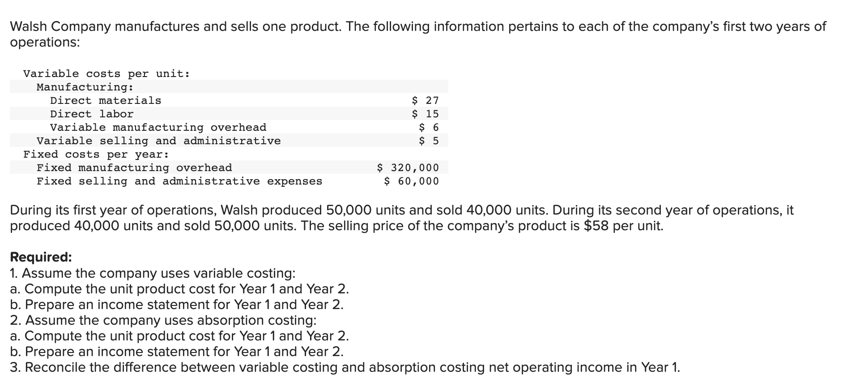Click the Variable manufacturing overhead row
868x387 pixels.
pos(158,127)
